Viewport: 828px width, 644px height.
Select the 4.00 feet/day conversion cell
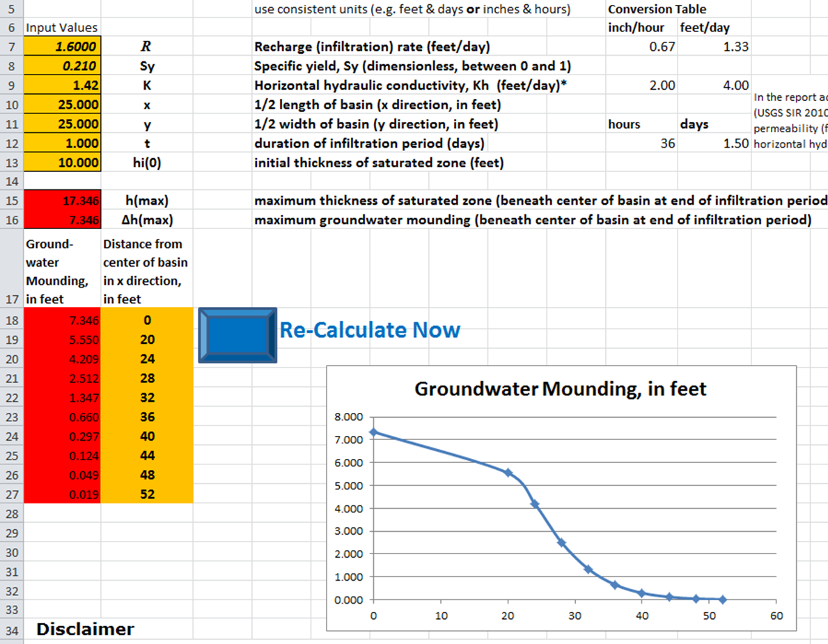click(x=714, y=86)
